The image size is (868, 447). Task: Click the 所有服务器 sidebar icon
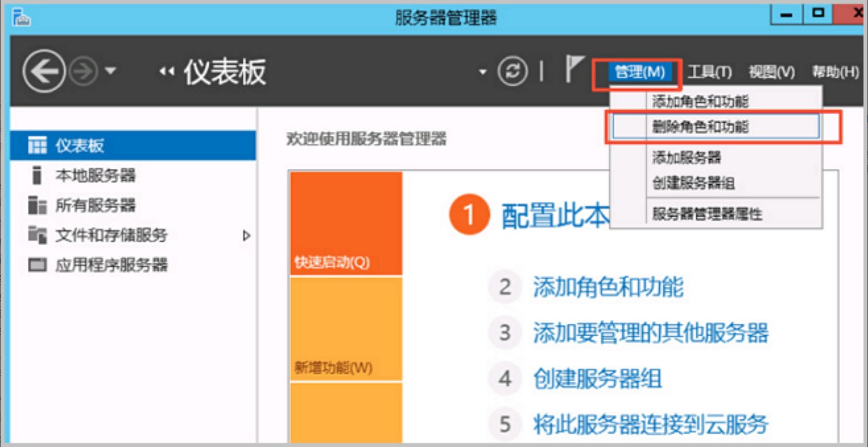coord(37,206)
